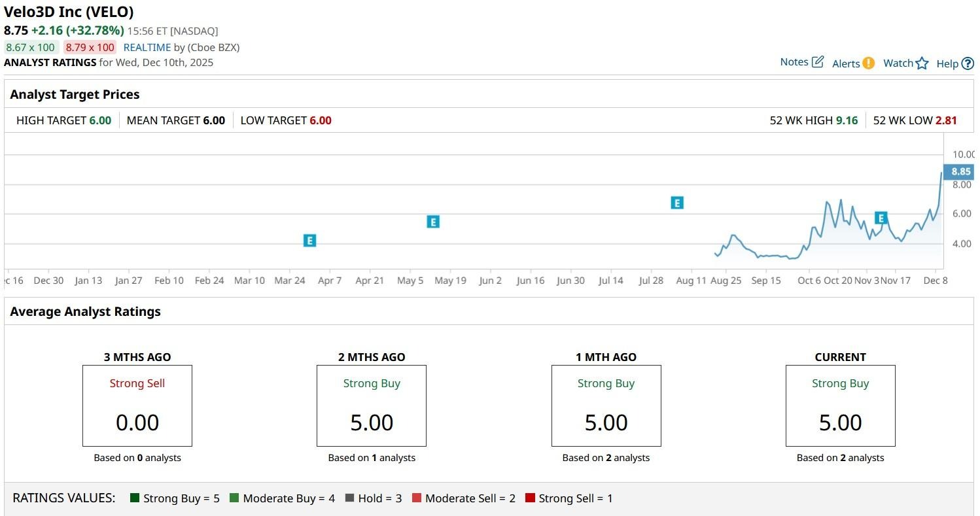Click 'Based on 1 analysts' text
This screenshot has height=516, width=980.
click(x=372, y=458)
